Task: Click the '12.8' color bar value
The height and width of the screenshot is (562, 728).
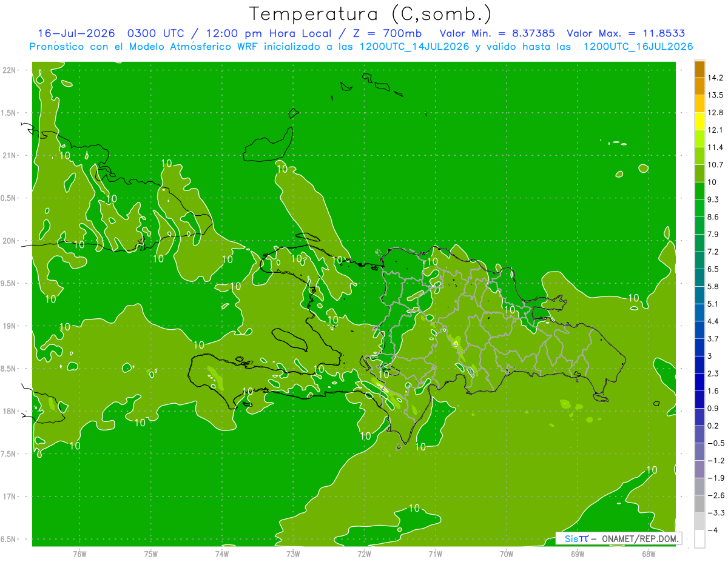Action: pos(715,112)
